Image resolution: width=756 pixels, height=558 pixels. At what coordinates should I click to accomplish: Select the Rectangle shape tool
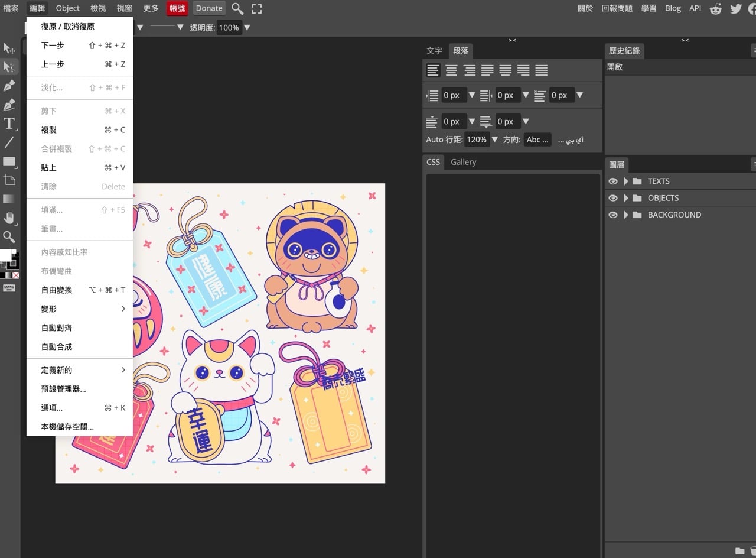(9, 161)
